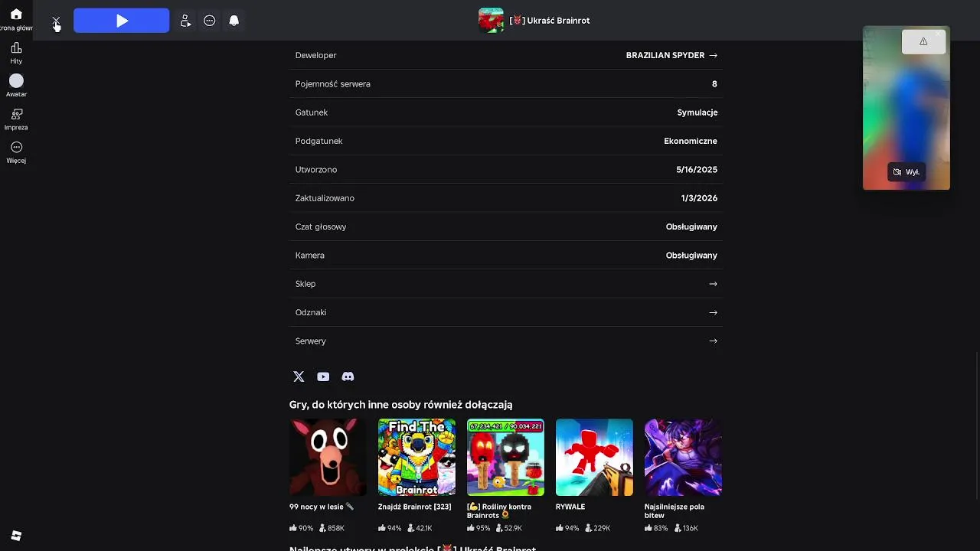Open the X (Twitter) social link
Viewport: 980px width, 551px height.
299,377
